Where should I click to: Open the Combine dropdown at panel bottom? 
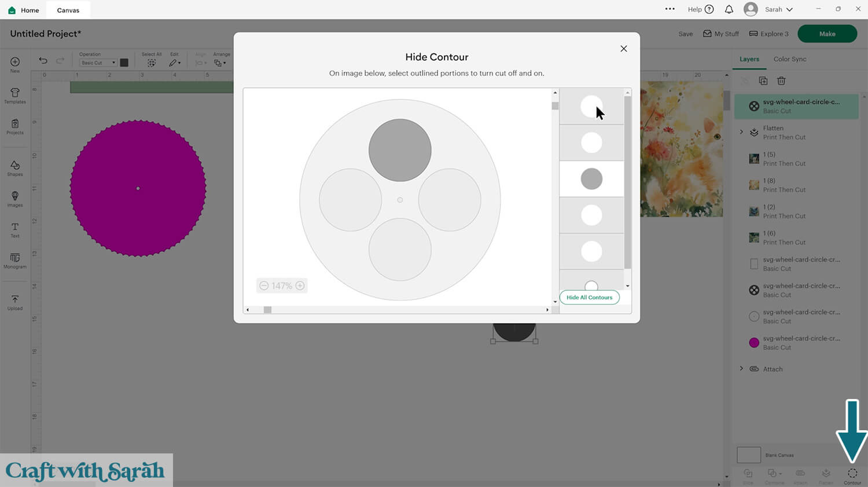[x=774, y=476]
